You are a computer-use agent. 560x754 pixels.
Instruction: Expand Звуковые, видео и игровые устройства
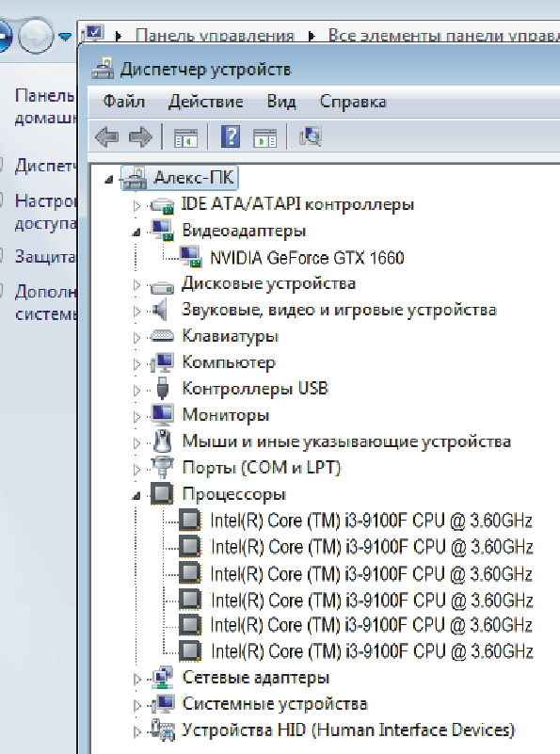tap(137, 312)
